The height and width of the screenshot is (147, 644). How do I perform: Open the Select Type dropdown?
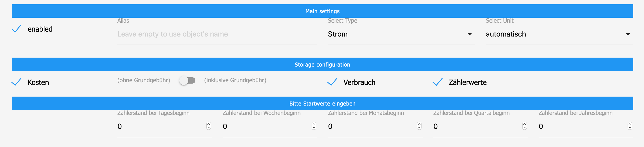tap(401, 34)
